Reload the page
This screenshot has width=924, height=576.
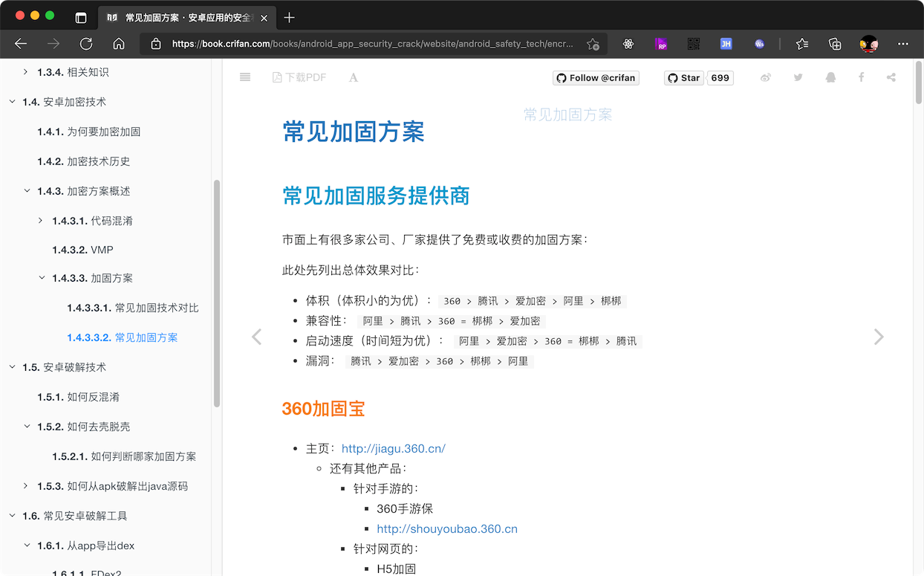pyautogui.click(x=86, y=44)
